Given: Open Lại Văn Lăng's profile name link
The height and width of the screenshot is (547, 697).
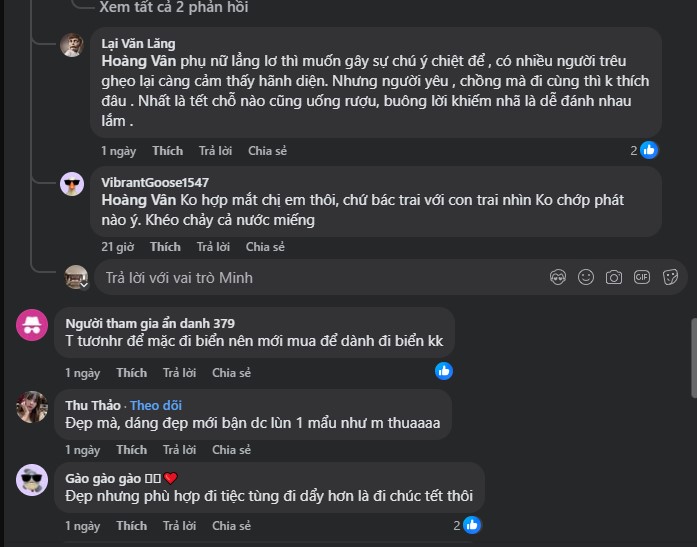Looking at the screenshot, I should [138, 44].
